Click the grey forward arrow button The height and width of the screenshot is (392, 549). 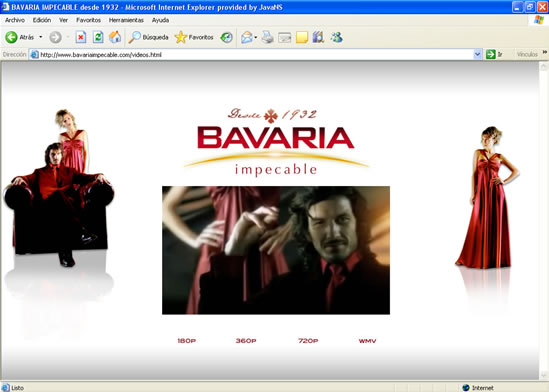[x=55, y=37]
